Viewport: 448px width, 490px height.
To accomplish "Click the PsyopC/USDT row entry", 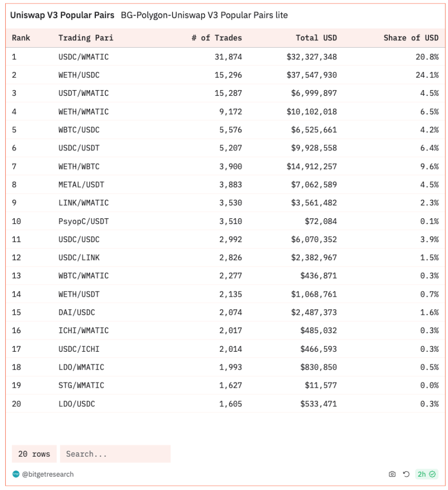I will pos(83,221).
